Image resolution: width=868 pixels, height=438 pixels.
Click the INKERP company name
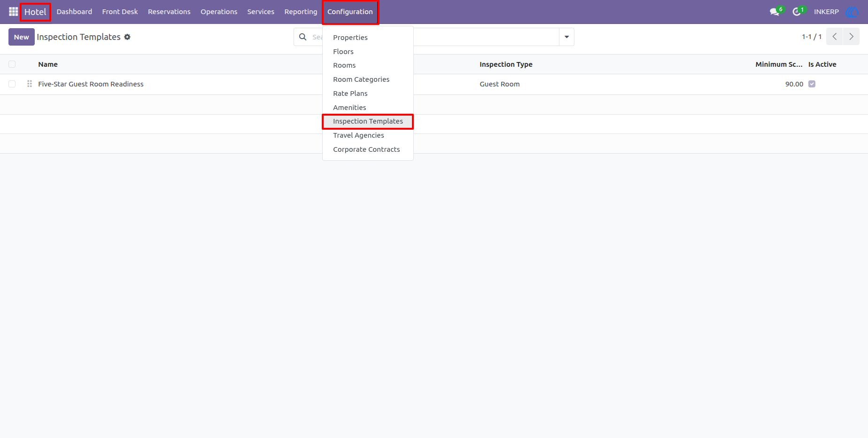[826, 12]
